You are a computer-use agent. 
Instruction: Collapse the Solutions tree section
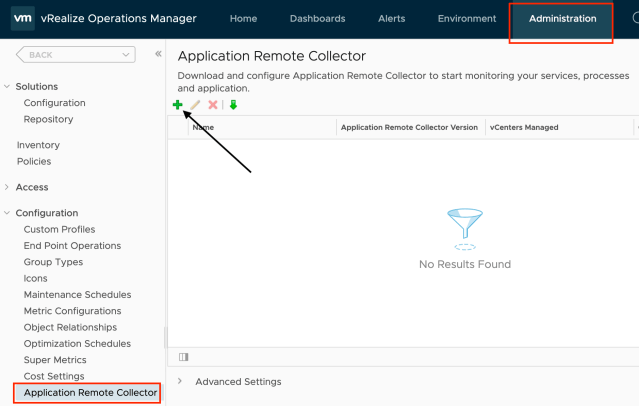[x=8, y=87]
